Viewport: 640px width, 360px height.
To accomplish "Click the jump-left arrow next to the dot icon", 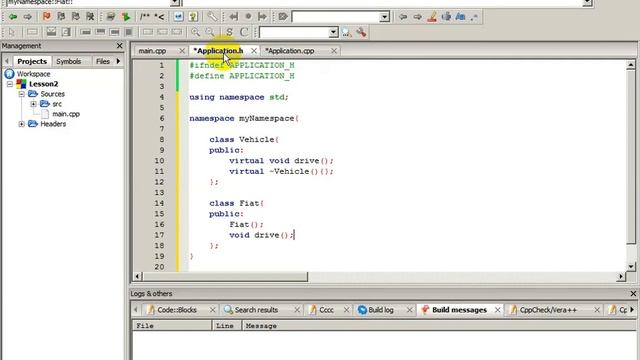I will point(233,17).
